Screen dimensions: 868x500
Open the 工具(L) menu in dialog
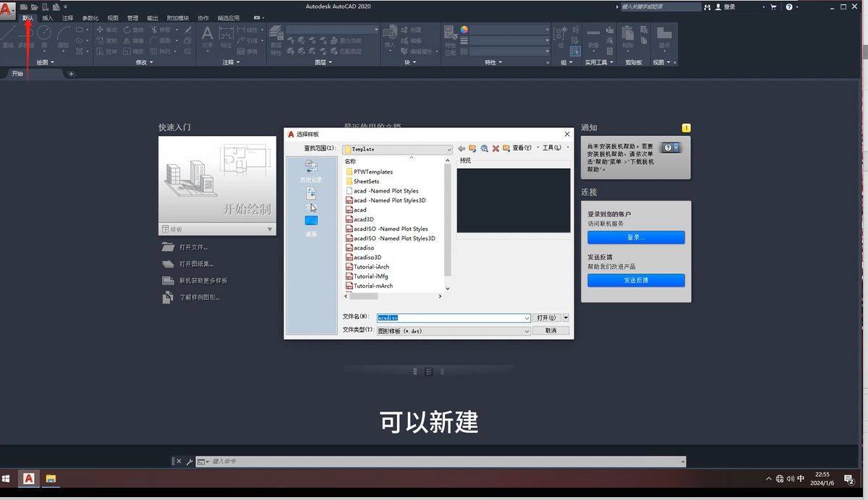(x=552, y=148)
